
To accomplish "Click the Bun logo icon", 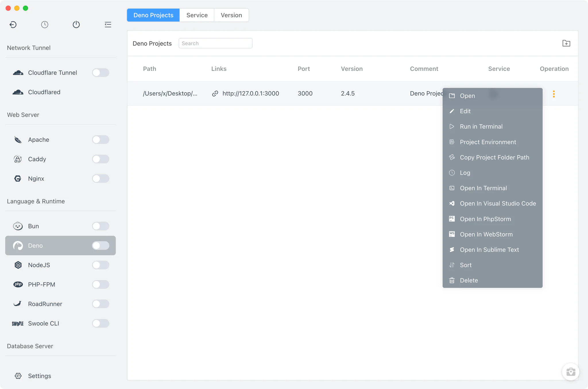I will tap(18, 226).
